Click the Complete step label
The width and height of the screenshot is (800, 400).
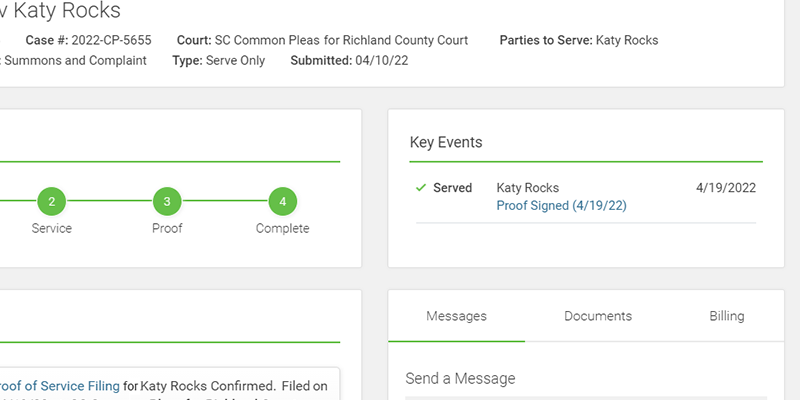pyautogui.click(x=283, y=228)
